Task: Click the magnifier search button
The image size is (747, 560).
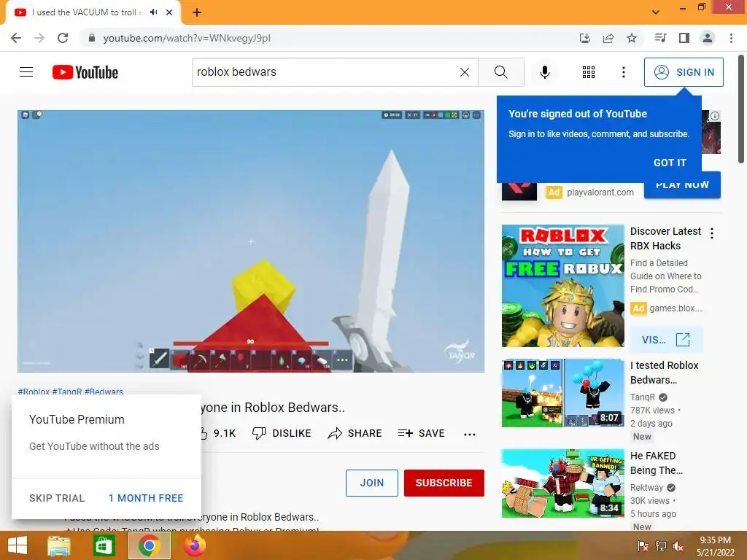Action: [500, 72]
